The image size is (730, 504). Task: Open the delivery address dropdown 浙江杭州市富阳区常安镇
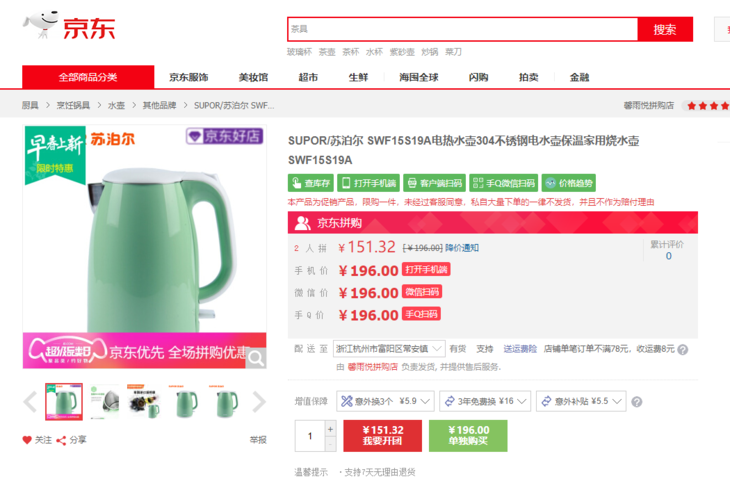(x=388, y=349)
